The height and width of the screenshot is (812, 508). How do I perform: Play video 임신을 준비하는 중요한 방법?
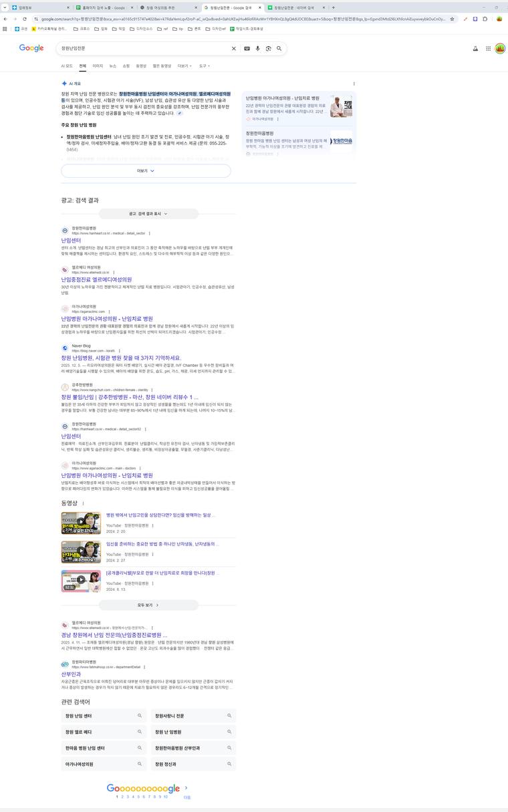click(x=81, y=552)
